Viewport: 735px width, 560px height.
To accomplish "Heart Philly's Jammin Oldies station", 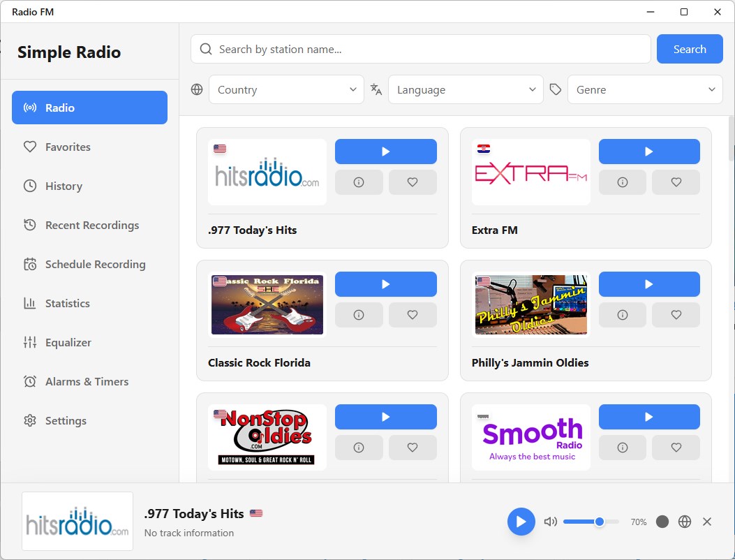I will (676, 315).
